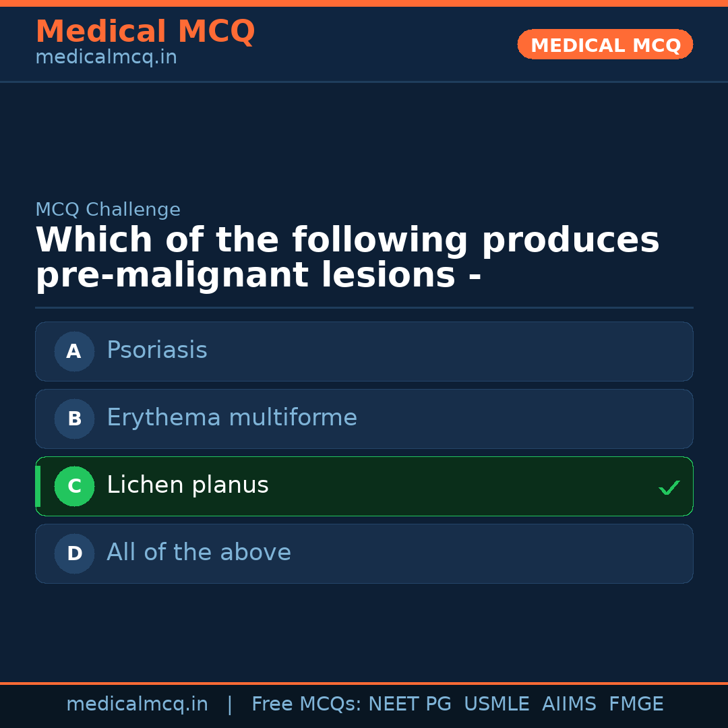
Task: Switch to the USMLE section
Action: tap(497, 703)
